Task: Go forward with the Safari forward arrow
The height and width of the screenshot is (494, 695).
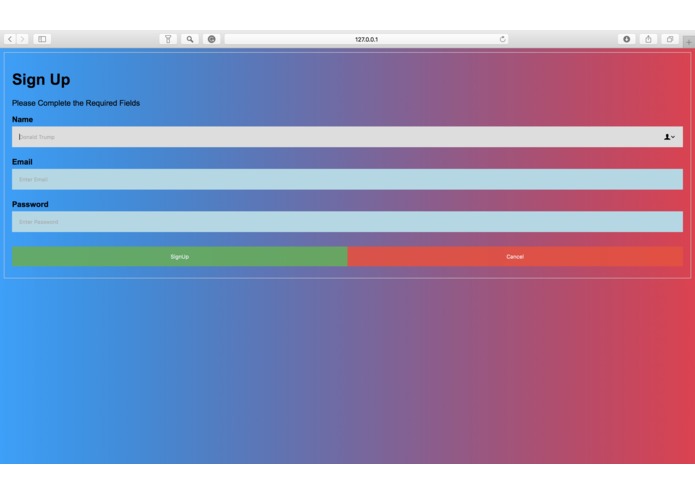Action: click(x=22, y=39)
